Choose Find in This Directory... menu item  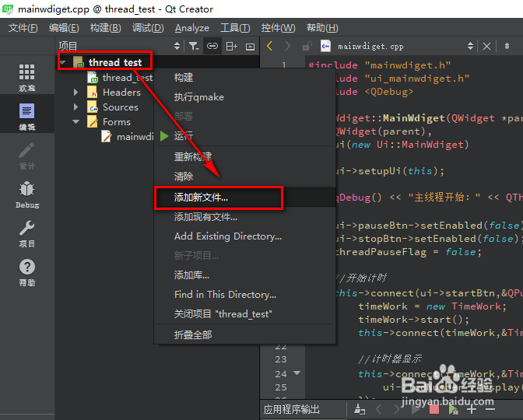[x=244, y=294]
